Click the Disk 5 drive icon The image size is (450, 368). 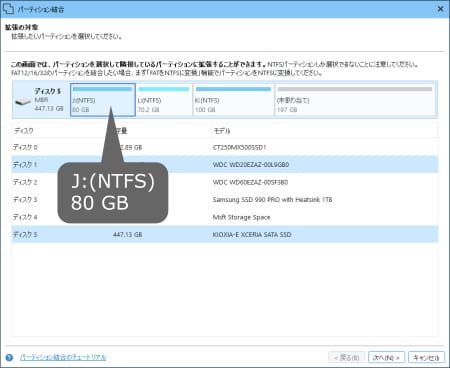tap(23, 102)
